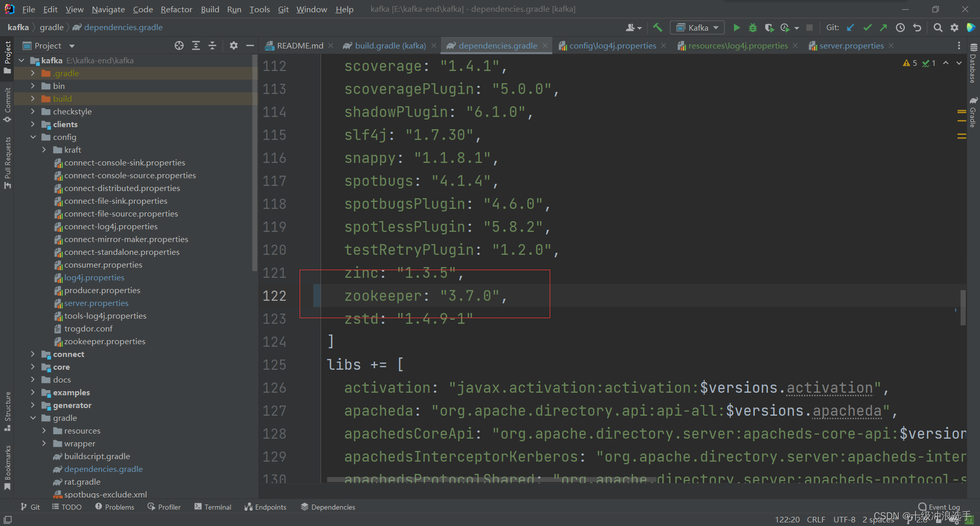Close the dependencies.gradle tab

[x=545, y=45]
